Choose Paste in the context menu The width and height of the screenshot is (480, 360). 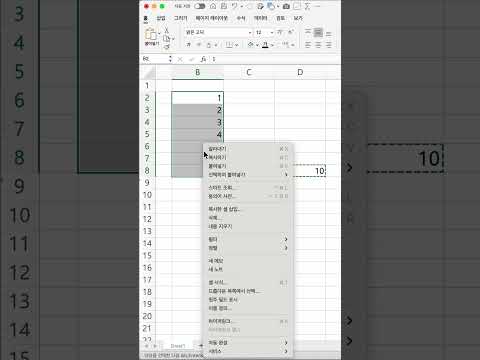(x=248, y=166)
